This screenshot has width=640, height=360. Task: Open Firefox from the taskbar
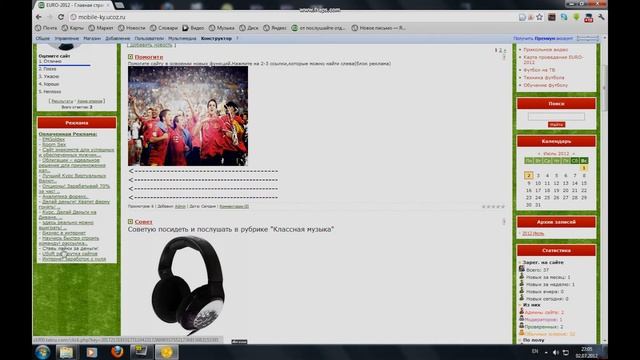click(117, 352)
